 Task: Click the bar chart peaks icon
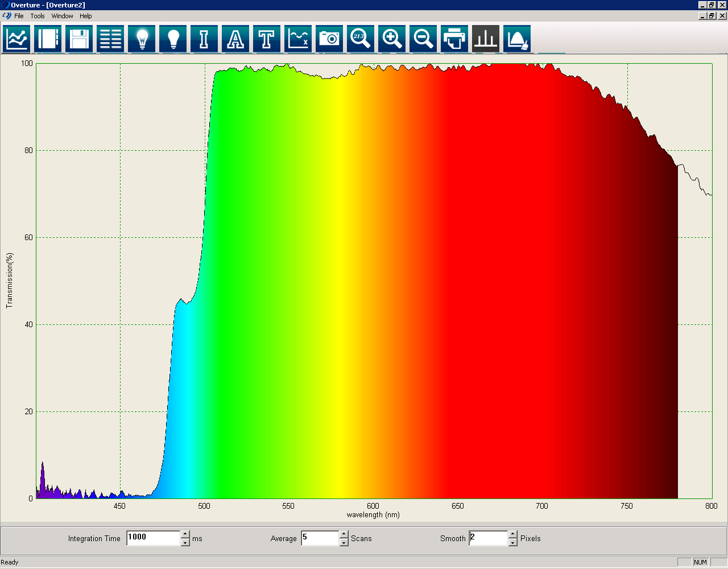486,39
